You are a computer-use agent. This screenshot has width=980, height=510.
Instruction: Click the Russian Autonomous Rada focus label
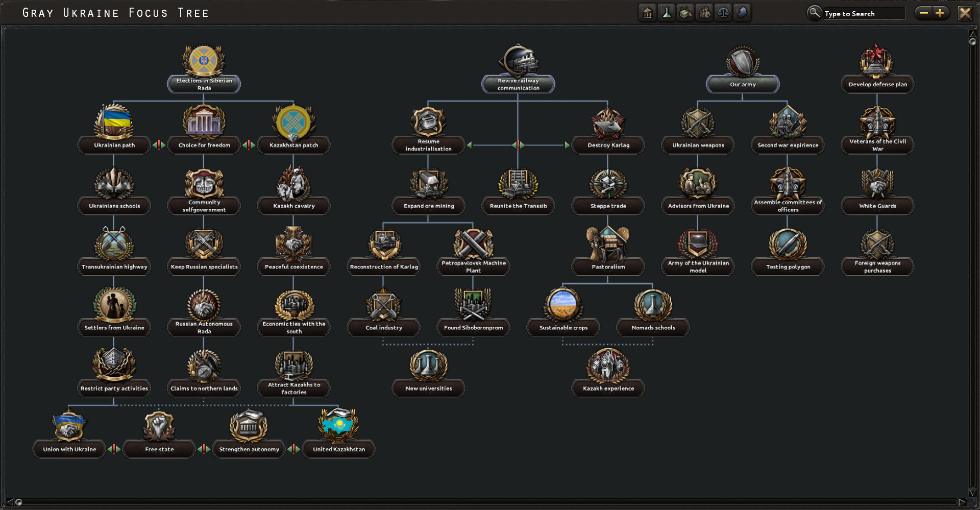[x=204, y=327]
